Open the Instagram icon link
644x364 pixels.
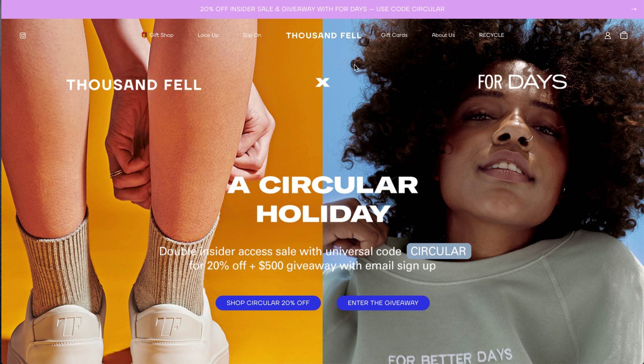pyautogui.click(x=23, y=35)
